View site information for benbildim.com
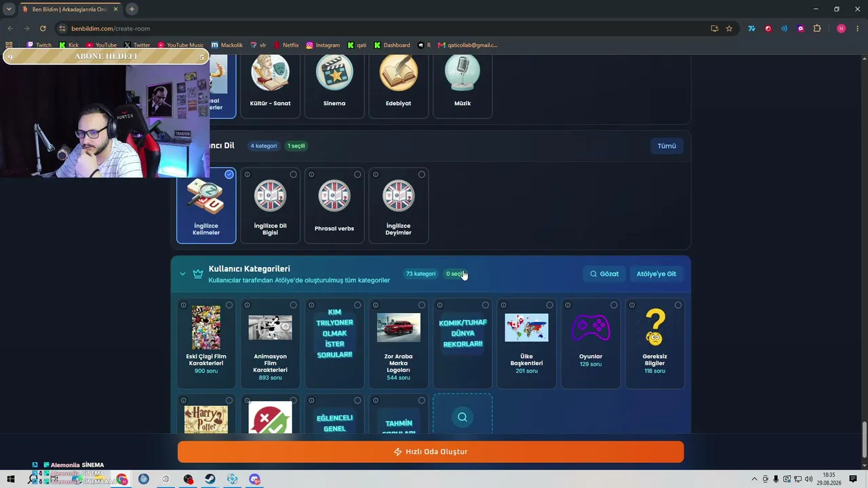 click(62, 28)
